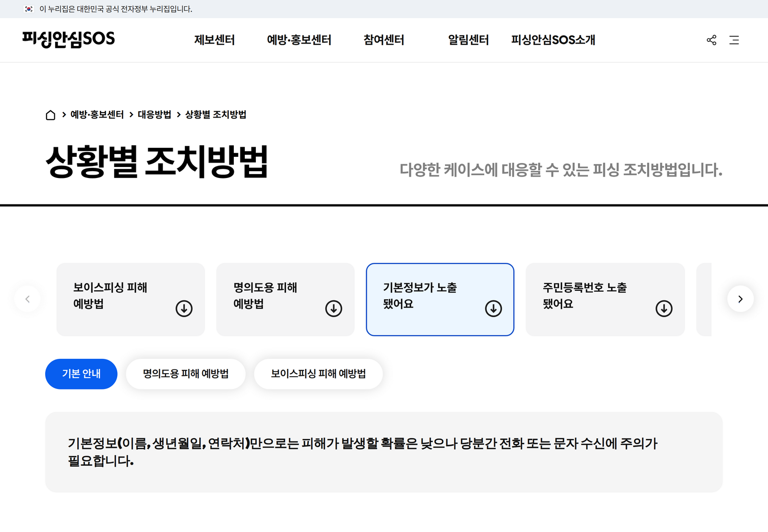Click the 기본정보 guidance paragraph text
This screenshot has width=768, height=532.
tap(363, 452)
